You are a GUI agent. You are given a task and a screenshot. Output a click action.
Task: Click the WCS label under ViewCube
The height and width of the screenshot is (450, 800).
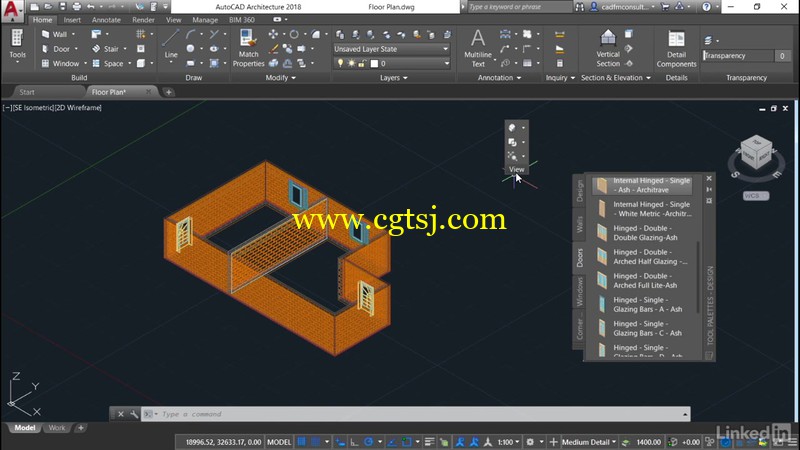pos(756,196)
